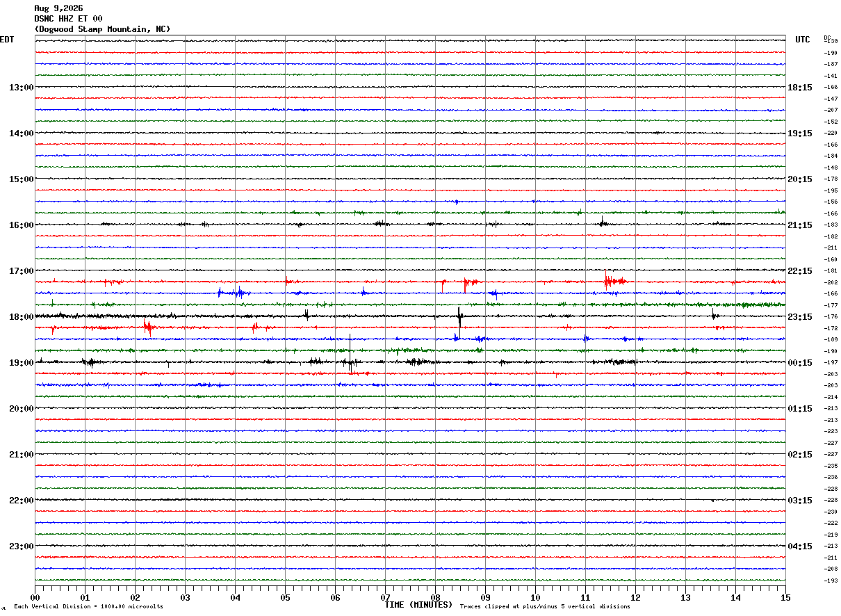Click the Each Vertical Division scale note

click(x=88, y=606)
